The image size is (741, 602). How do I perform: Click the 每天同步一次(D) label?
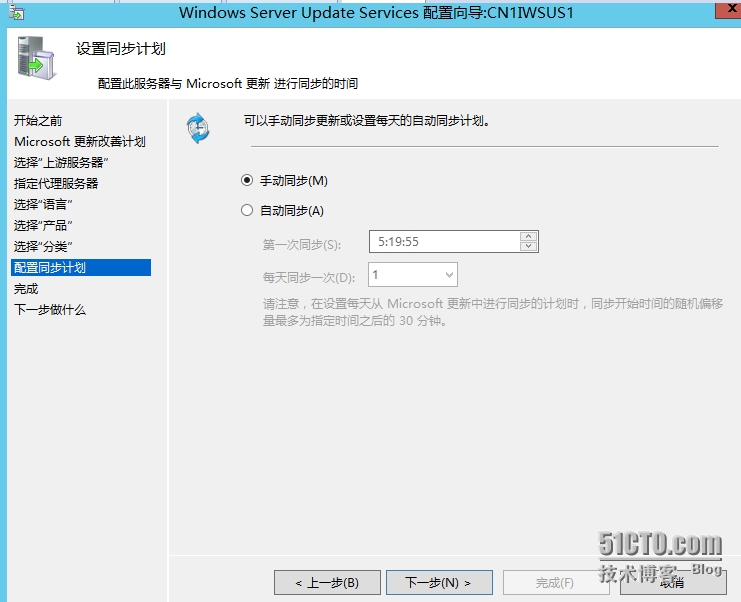tap(309, 277)
